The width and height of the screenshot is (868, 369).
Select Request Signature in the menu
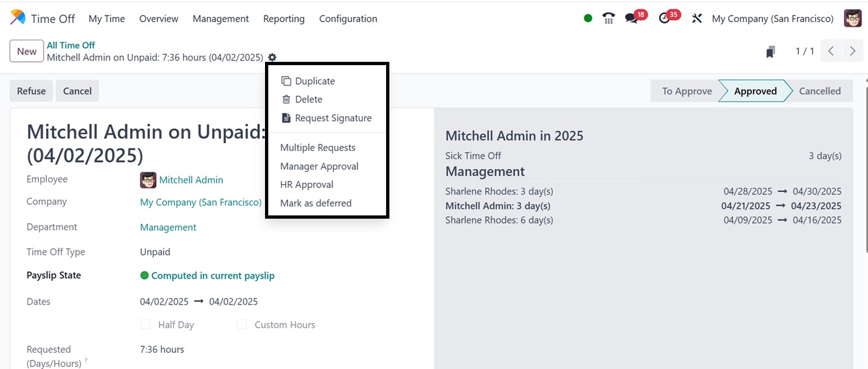click(333, 118)
